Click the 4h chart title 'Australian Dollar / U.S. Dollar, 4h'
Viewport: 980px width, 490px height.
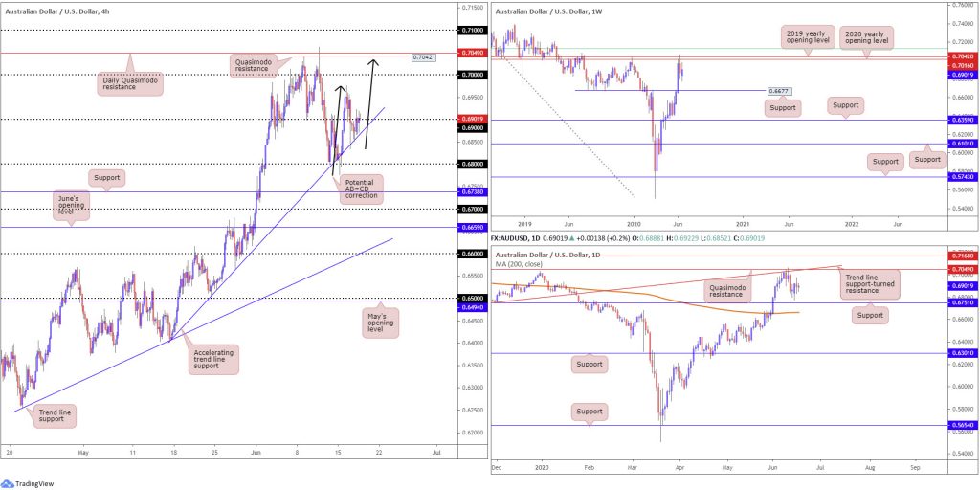[x=56, y=10]
